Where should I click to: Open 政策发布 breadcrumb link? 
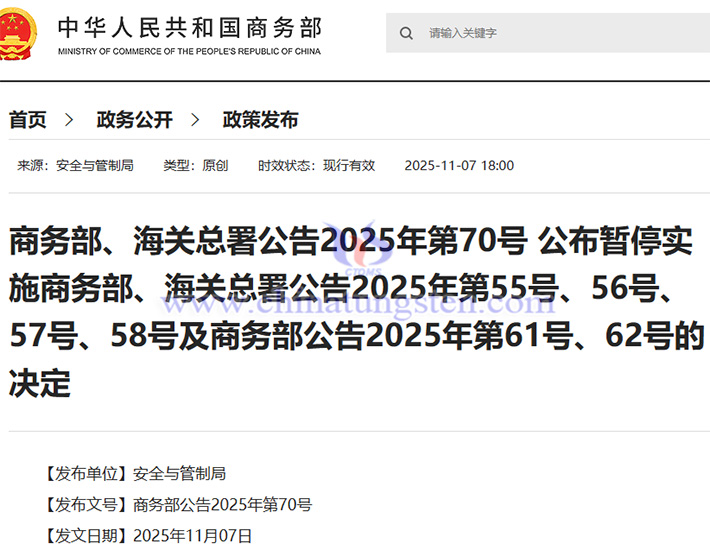(260, 120)
